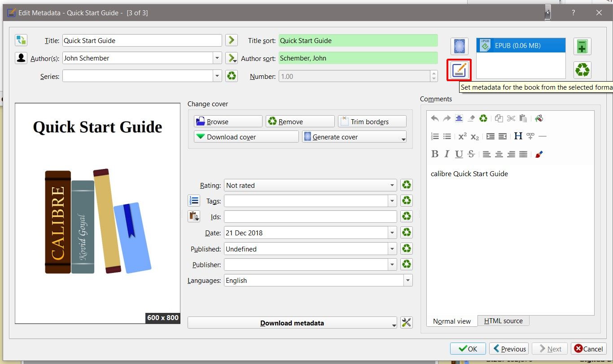The width and height of the screenshot is (613, 364).
Task: Configure metadata download settings
Action: click(x=407, y=323)
